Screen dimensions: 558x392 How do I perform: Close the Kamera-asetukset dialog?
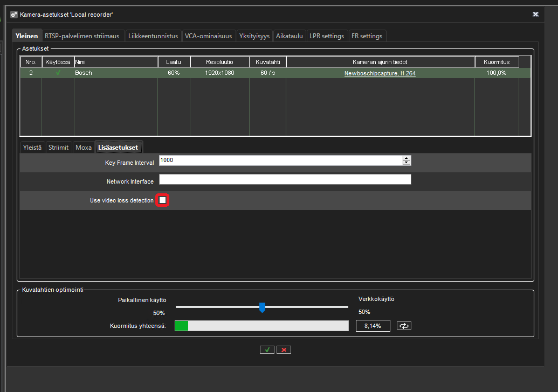(535, 14)
